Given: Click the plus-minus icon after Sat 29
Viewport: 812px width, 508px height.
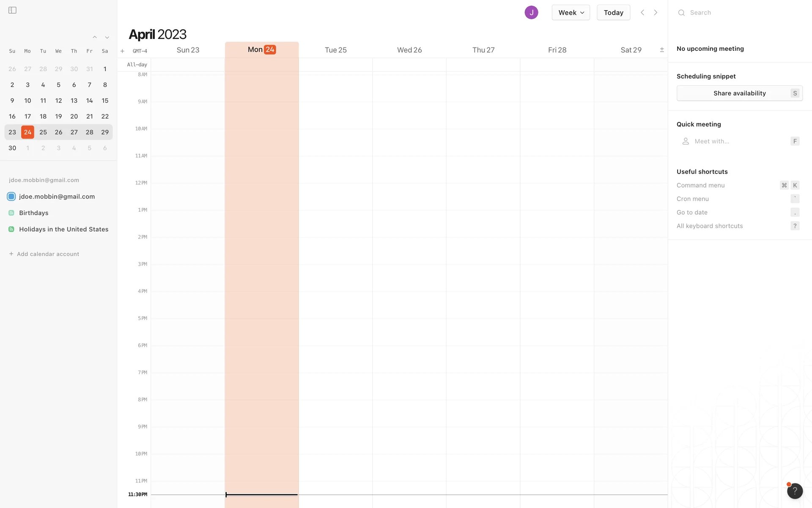Looking at the screenshot, I should point(662,50).
